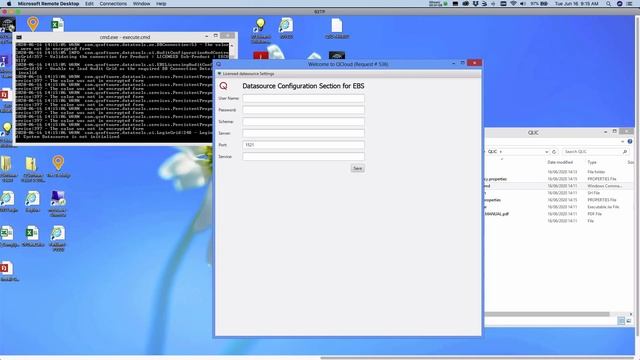Click the volume icon in the menu bar
Image resolution: width=640 pixels, height=360 pixels.
[x=523, y=4]
